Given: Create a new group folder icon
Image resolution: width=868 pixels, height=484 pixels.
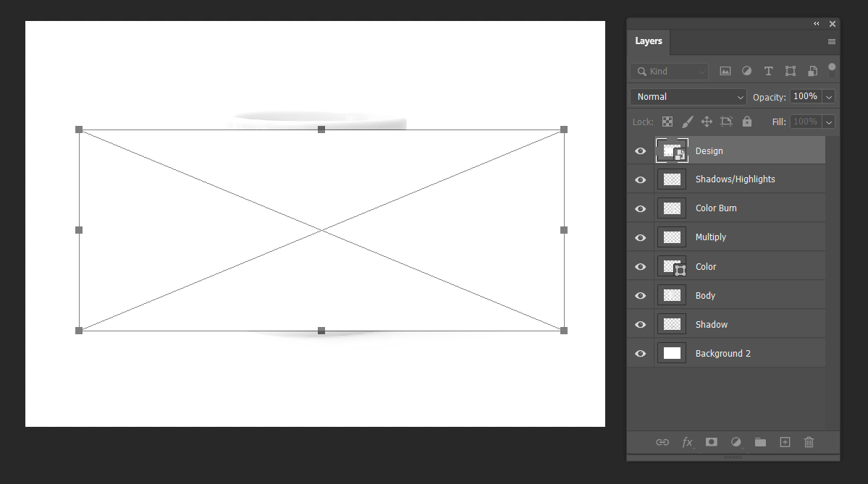Looking at the screenshot, I should point(760,442).
